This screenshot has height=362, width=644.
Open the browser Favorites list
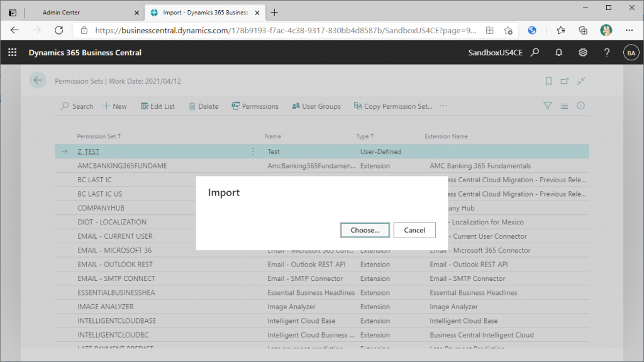(560, 30)
